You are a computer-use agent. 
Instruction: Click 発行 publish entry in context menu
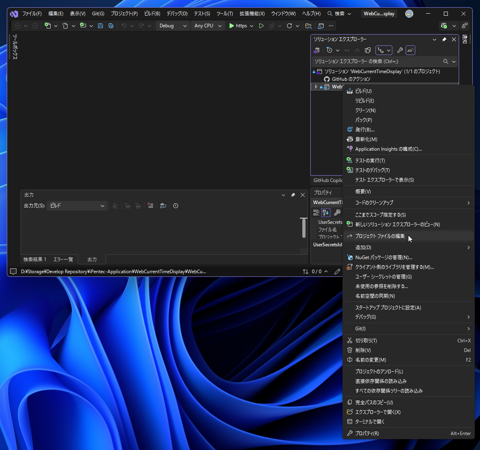408,130
